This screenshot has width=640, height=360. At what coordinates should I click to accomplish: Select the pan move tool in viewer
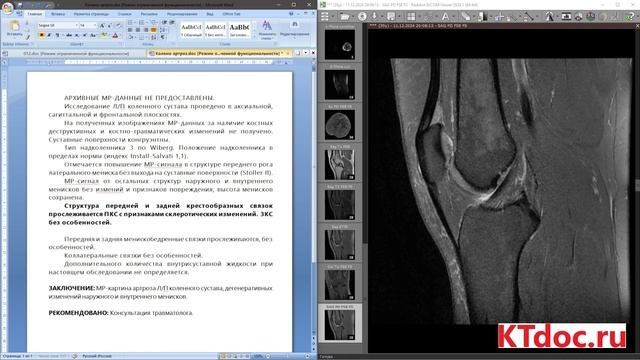tap(500, 16)
